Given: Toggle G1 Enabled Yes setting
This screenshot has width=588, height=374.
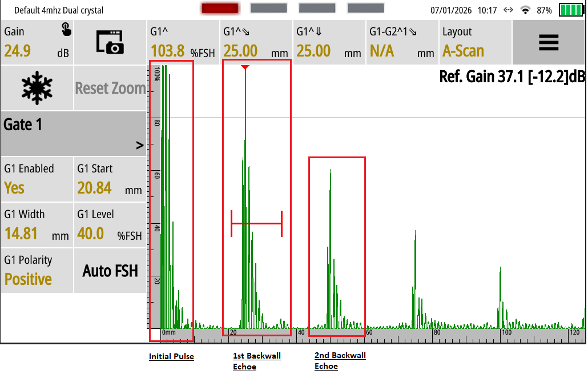Looking at the screenshot, I should click(x=37, y=179).
